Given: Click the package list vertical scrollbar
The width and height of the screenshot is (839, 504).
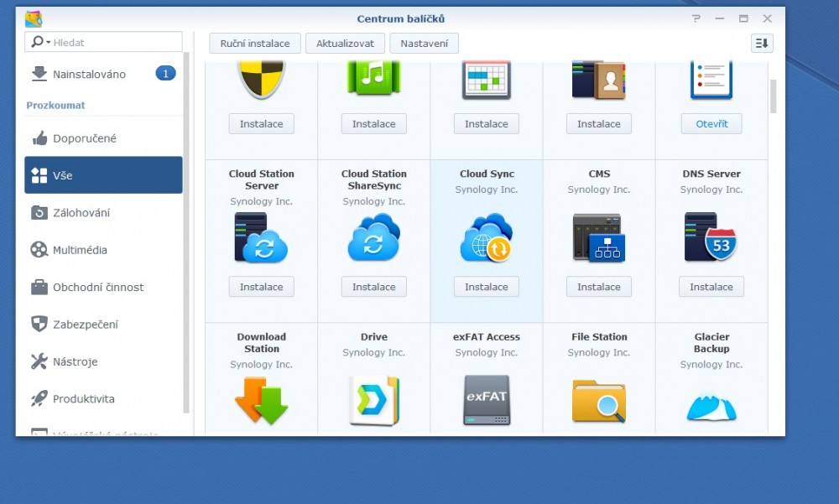Looking at the screenshot, I should click(x=773, y=96).
